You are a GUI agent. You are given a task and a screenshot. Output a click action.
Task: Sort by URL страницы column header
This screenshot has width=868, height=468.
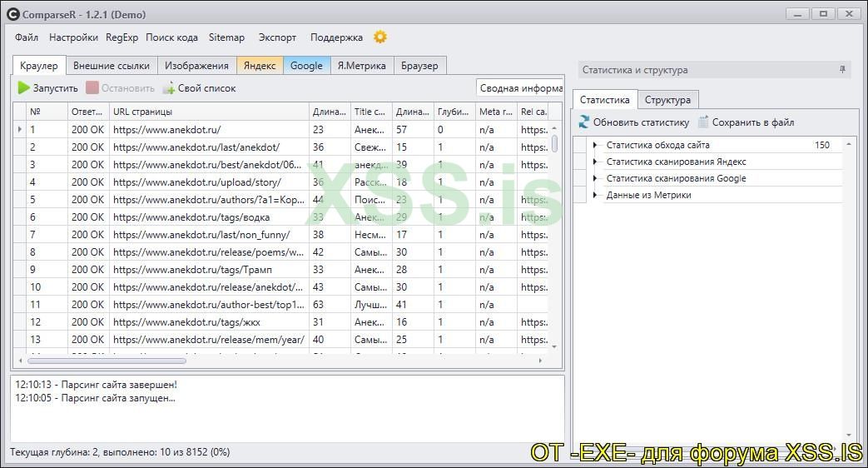[x=209, y=112]
